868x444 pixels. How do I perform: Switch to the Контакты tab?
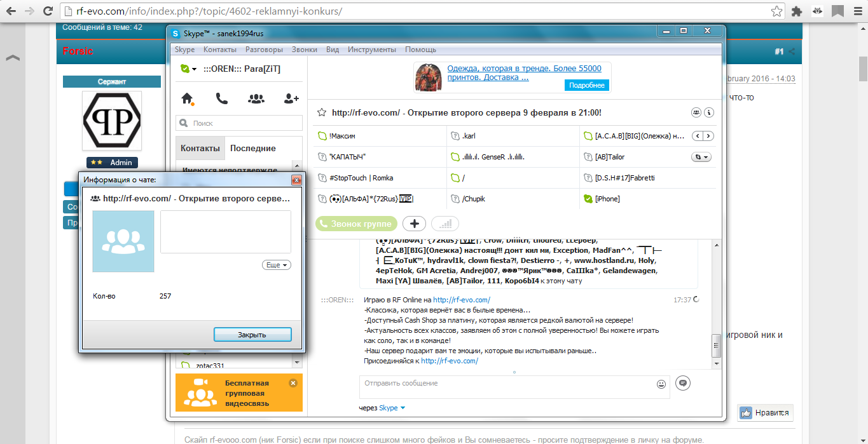click(200, 148)
